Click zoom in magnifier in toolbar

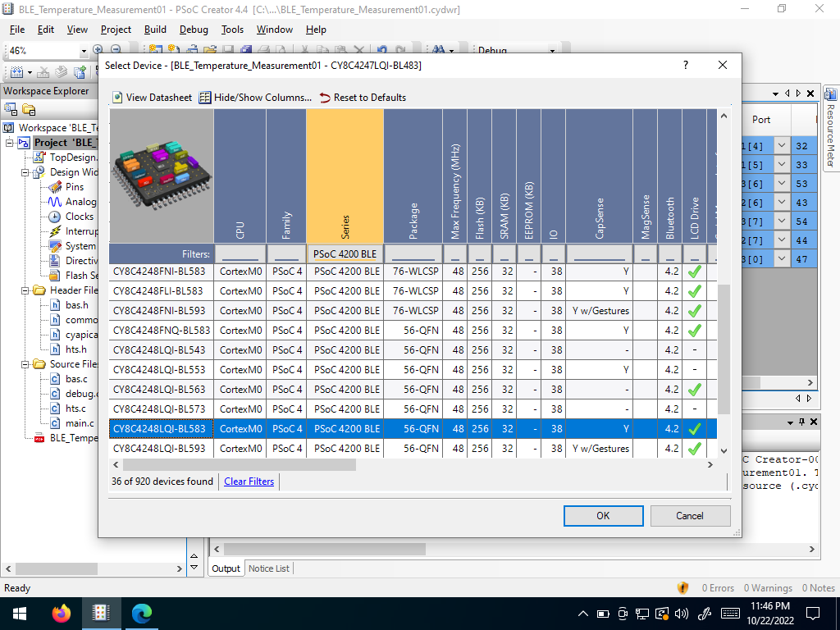[98, 50]
